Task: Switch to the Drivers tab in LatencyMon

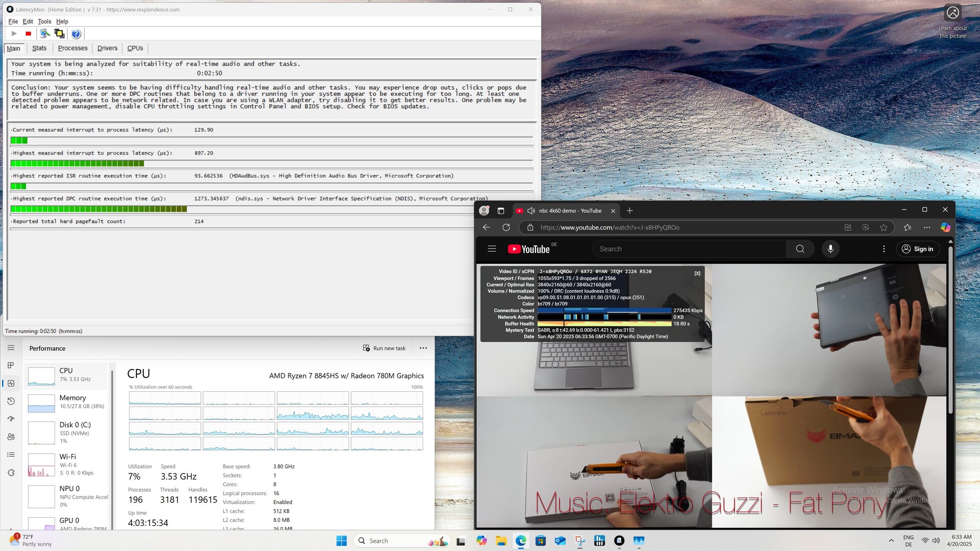Action: click(x=107, y=48)
